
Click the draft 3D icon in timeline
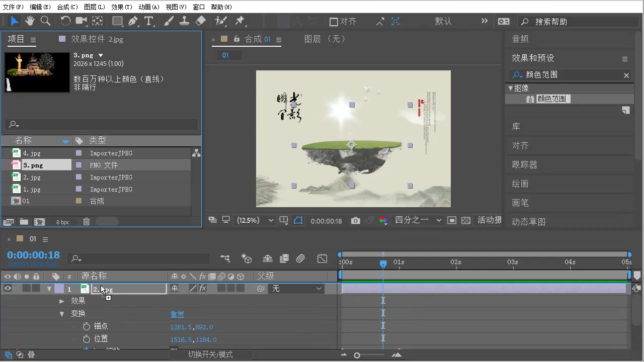click(247, 258)
